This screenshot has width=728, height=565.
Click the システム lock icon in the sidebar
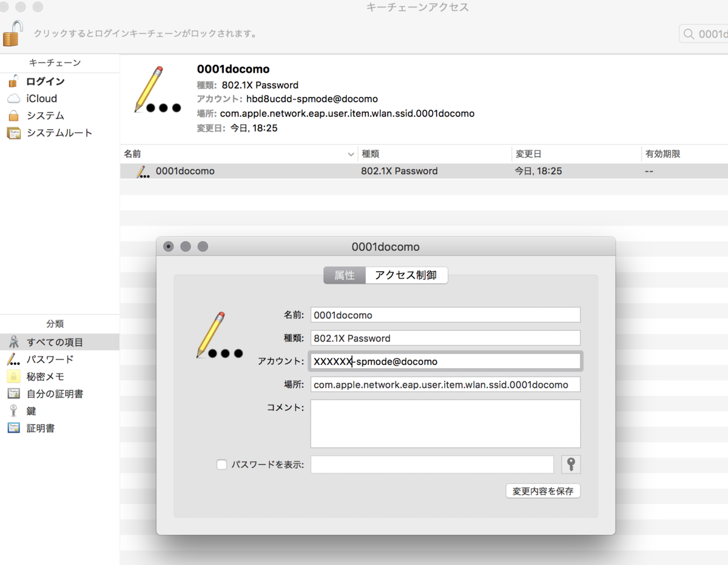[13, 115]
